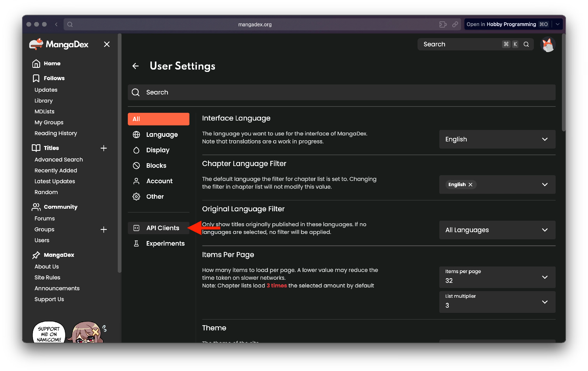The width and height of the screenshot is (588, 371).
Task: Go to Advanced Search in sidebar
Action: (59, 160)
